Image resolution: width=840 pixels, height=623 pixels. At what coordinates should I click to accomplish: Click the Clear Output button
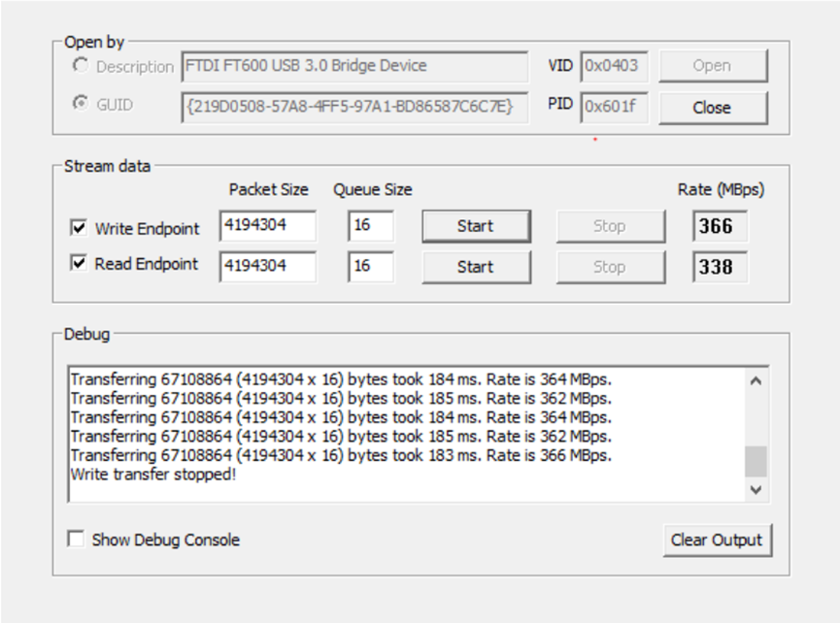[718, 541]
